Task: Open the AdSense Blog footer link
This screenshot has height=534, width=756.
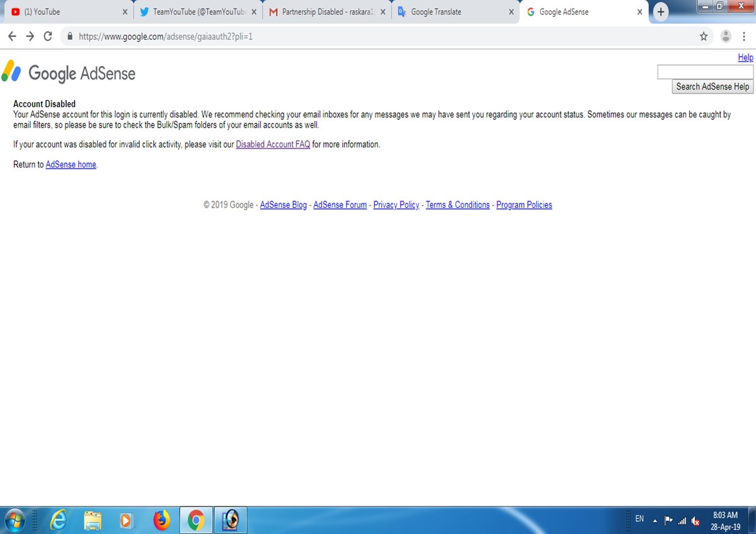Action: (x=283, y=205)
